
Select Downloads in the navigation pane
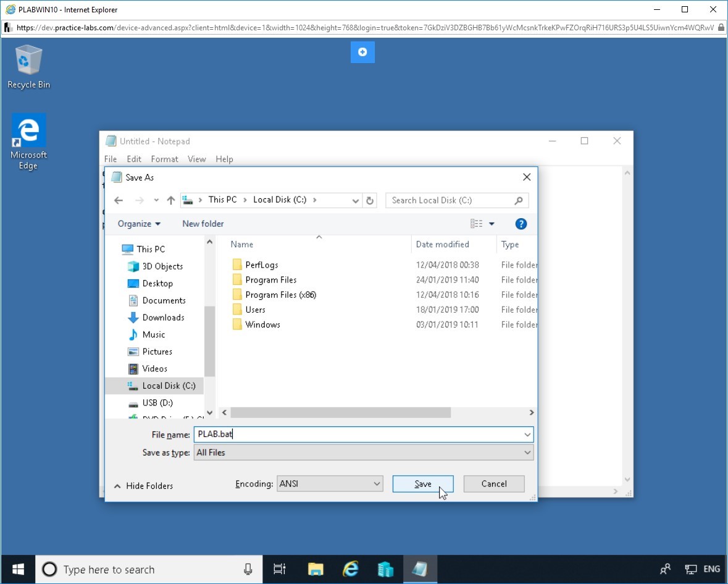tap(163, 317)
